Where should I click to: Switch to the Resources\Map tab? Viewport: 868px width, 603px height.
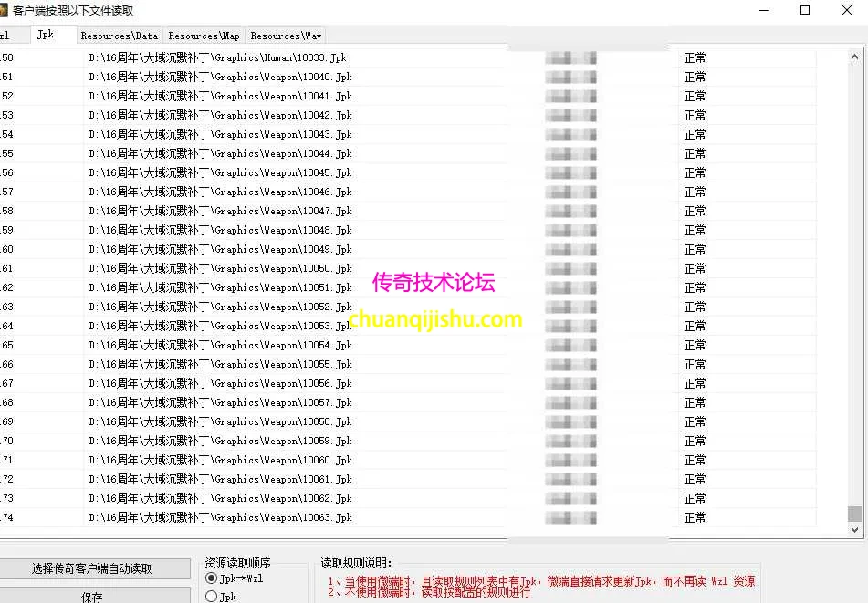[204, 36]
